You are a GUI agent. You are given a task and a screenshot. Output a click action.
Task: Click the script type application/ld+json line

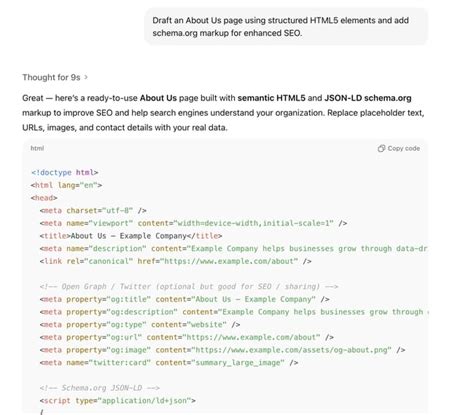[x=117, y=401]
